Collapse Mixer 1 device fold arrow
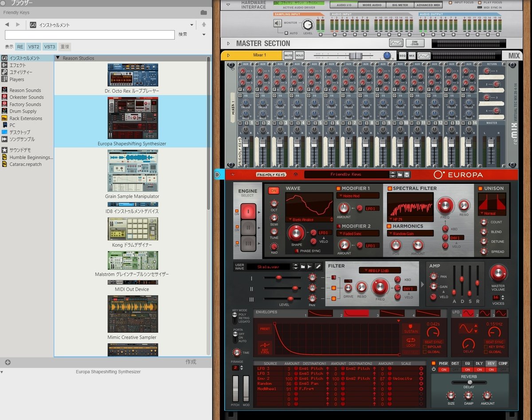The height and width of the screenshot is (420, 532). pyautogui.click(x=228, y=55)
